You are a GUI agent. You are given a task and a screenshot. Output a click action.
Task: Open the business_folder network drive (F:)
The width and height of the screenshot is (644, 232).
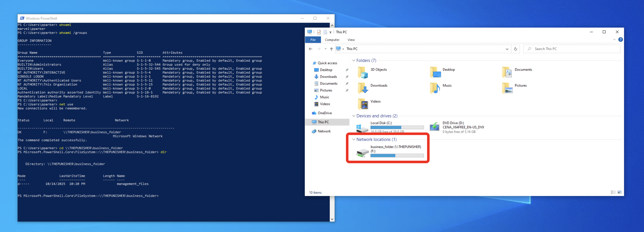362,153
